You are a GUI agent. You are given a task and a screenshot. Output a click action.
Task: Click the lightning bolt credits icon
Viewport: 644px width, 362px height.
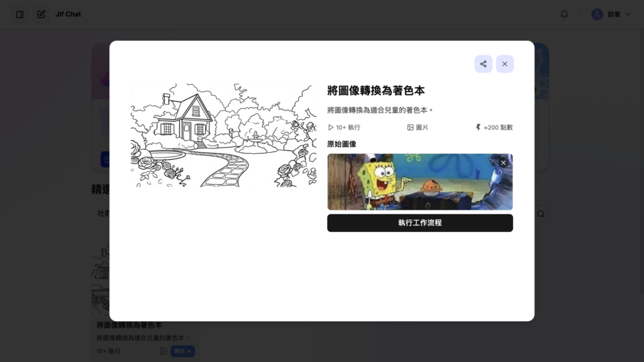pos(478,128)
